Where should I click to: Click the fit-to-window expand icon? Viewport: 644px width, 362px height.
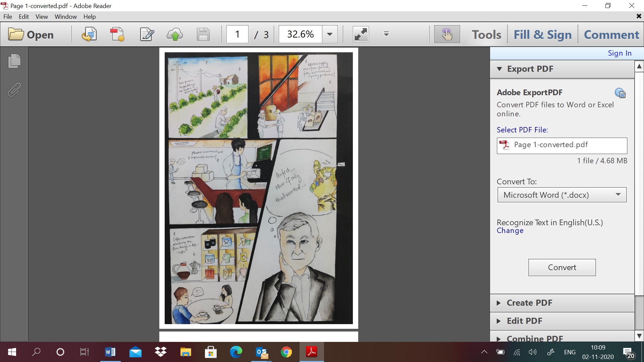coord(361,34)
